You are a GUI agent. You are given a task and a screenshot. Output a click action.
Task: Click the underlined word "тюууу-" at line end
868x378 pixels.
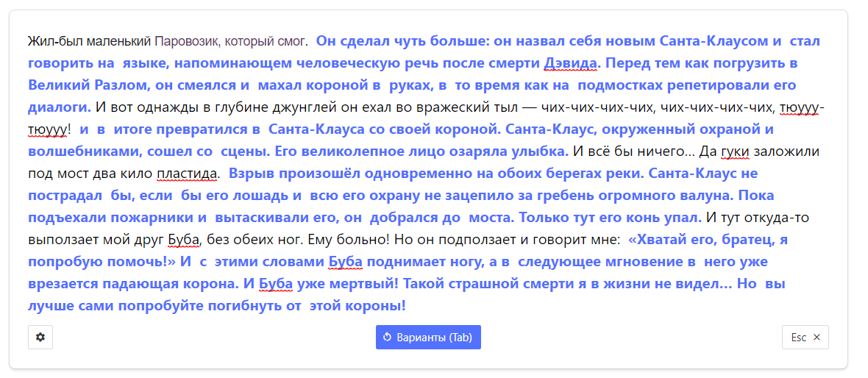(803, 107)
